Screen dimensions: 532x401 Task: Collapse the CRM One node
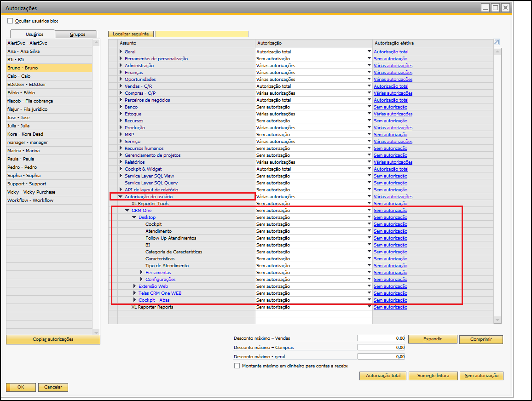point(127,211)
